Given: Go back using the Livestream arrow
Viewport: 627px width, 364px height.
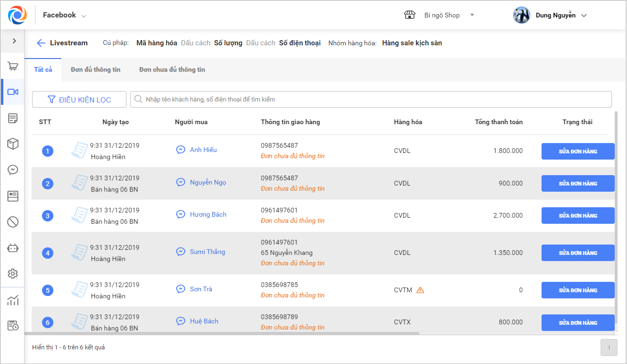Looking at the screenshot, I should pos(41,43).
